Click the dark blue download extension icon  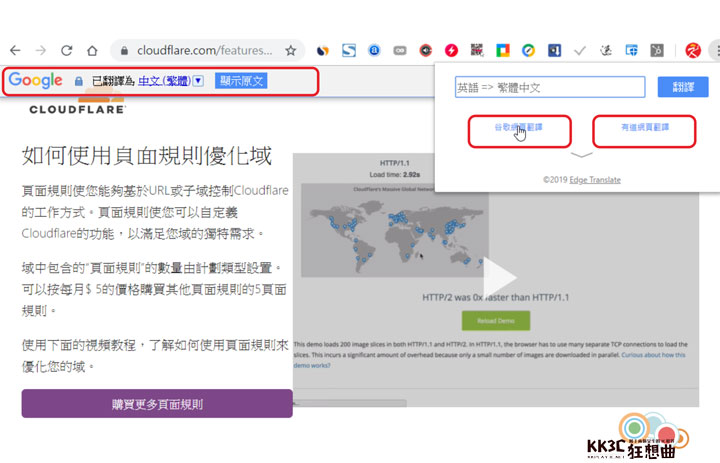click(x=554, y=51)
